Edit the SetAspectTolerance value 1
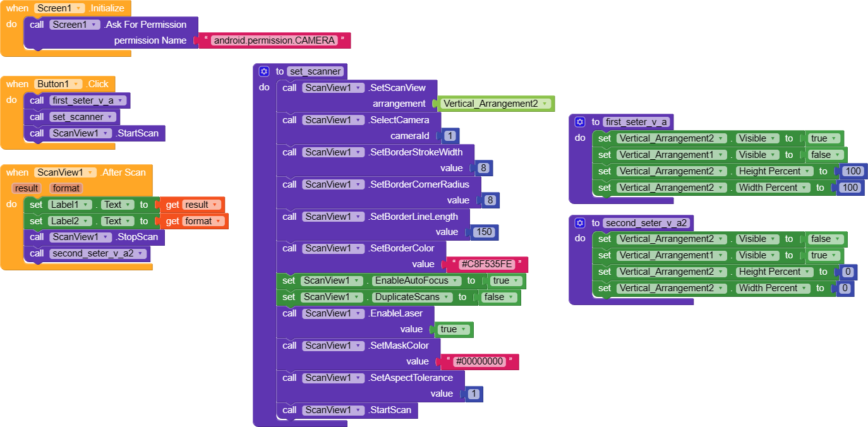 (474, 394)
